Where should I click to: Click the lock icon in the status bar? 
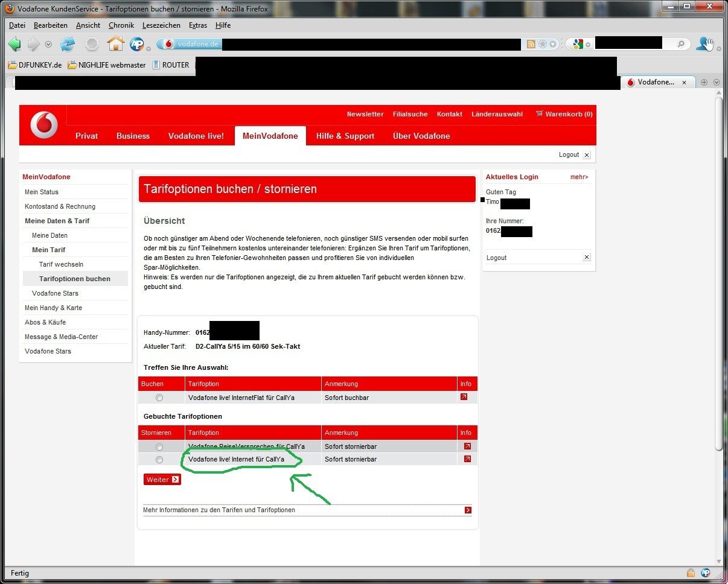point(691,573)
